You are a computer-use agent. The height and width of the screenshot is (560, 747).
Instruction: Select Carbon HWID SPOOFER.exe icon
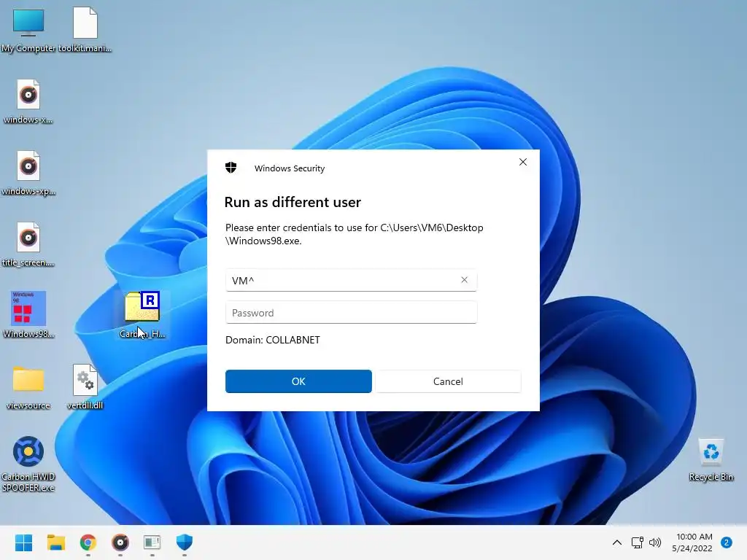(x=28, y=464)
